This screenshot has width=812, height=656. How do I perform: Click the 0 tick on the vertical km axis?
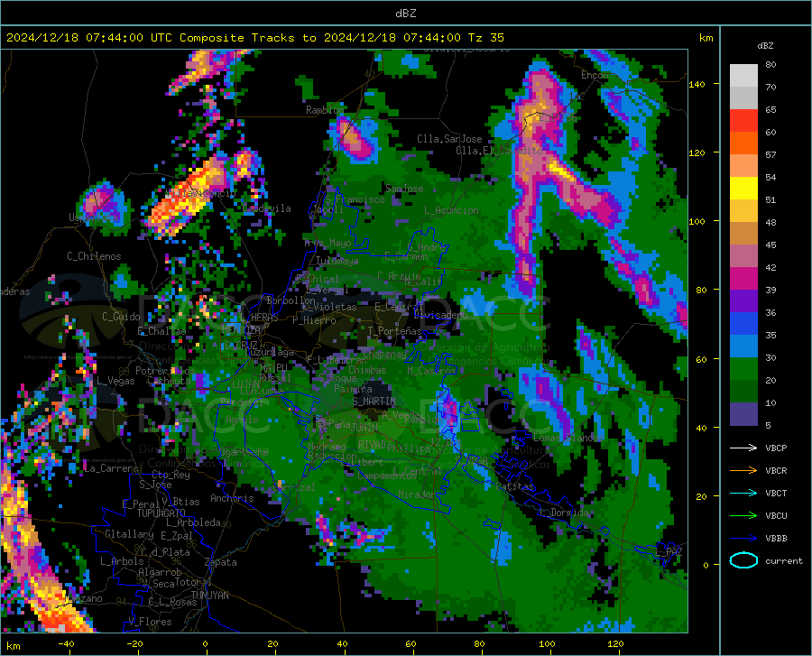pos(706,565)
